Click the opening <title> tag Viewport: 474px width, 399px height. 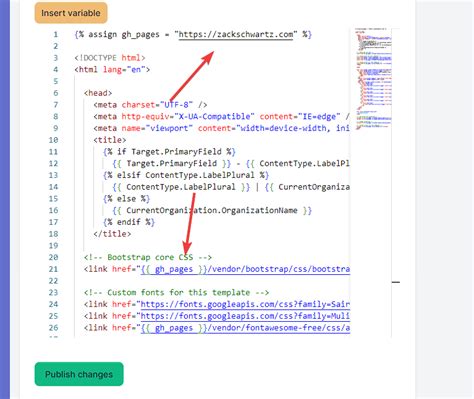pyautogui.click(x=110, y=140)
